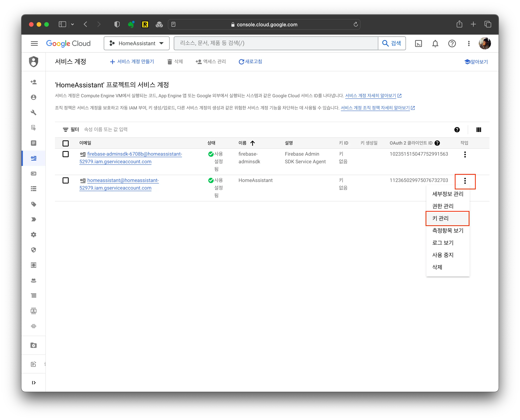This screenshot has width=520, height=420.
Task: Select 권한 관리 from the context menu
Action: pyautogui.click(x=448, y=206)
